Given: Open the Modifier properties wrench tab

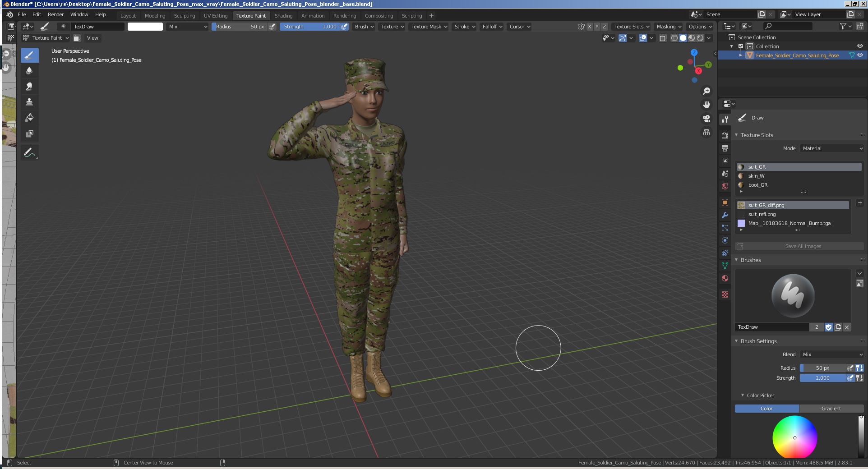Looking at the screenshot, I should 725,215.
